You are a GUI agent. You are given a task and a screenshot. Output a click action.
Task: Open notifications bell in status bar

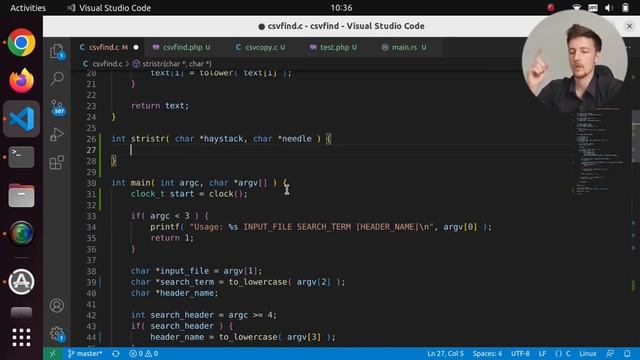627,353
